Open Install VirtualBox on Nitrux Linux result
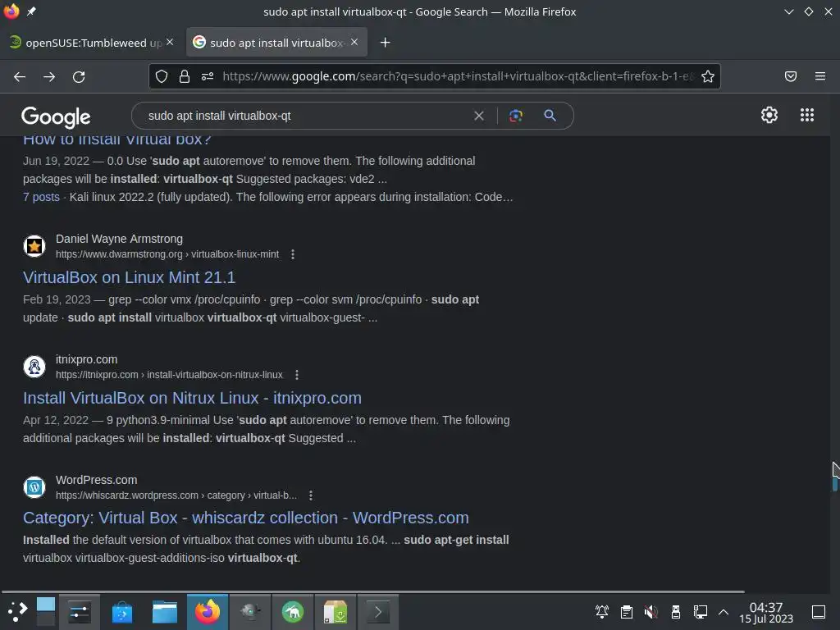This screenshot has width=840, height=630. tap(192, 398)
